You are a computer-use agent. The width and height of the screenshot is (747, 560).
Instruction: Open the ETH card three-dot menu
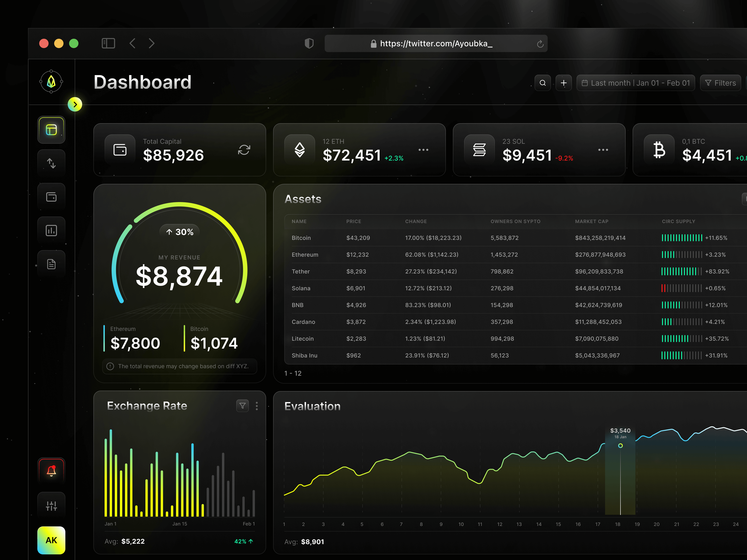pos(423,150)
